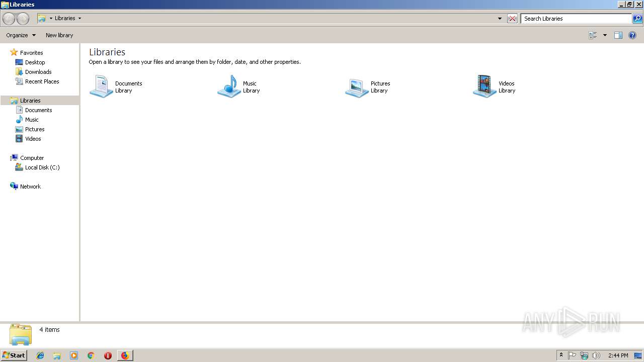Open the Documents Library in main pane
644x362 pixels.
(116, 86)
